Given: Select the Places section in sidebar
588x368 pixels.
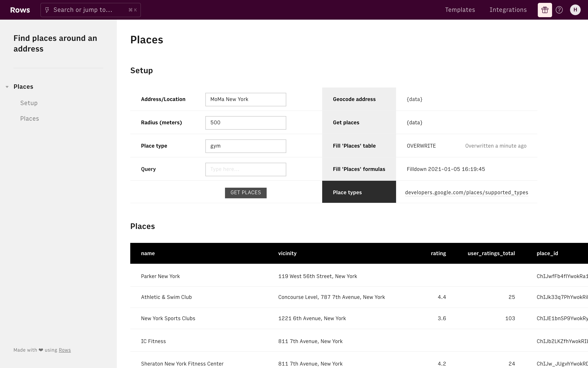Looking at the screenshot, I should point(23,87).
